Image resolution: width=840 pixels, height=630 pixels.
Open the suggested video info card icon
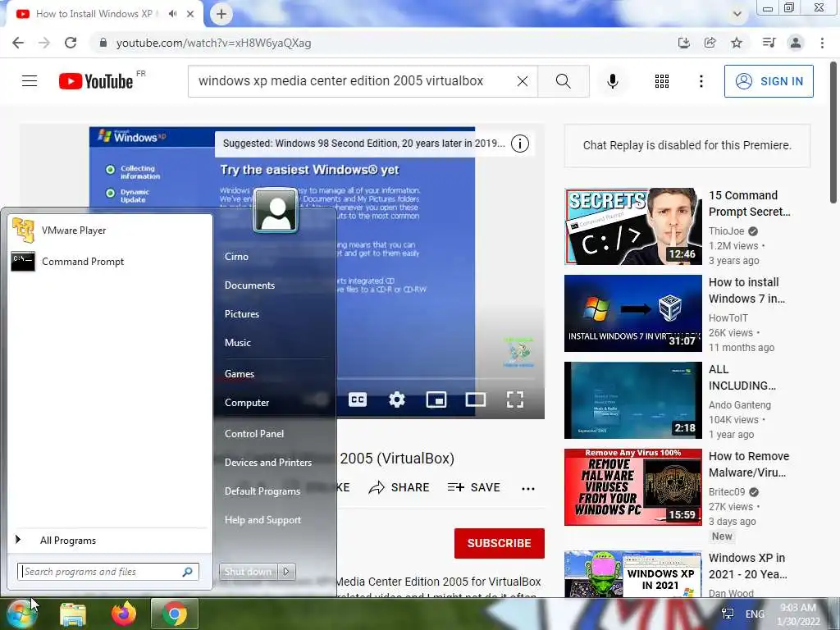click(519, 144)
